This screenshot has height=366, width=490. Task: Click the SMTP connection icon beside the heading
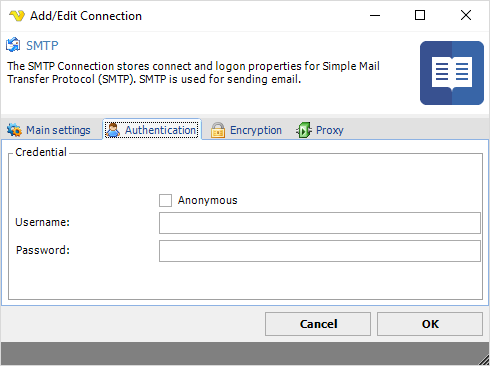click(x=13, y=45)
